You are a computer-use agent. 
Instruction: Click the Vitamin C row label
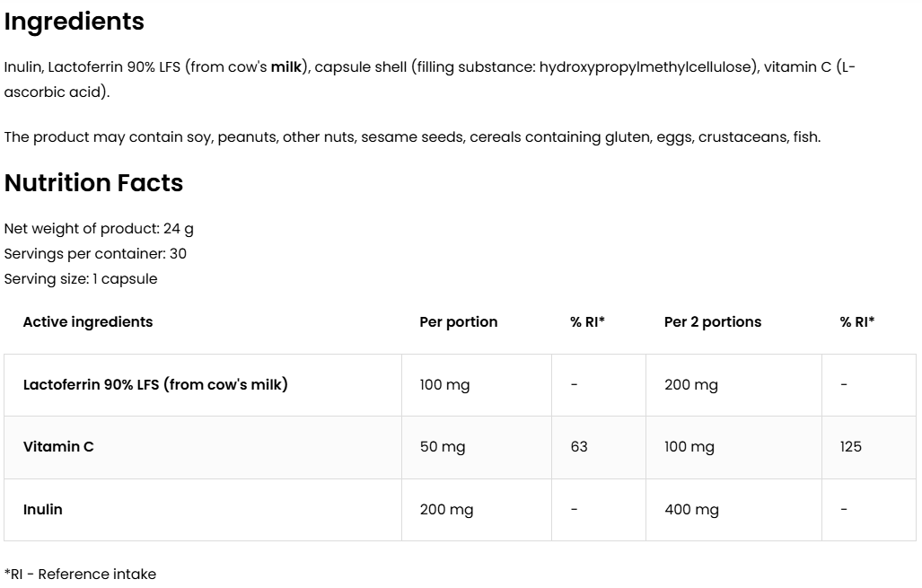58,447
